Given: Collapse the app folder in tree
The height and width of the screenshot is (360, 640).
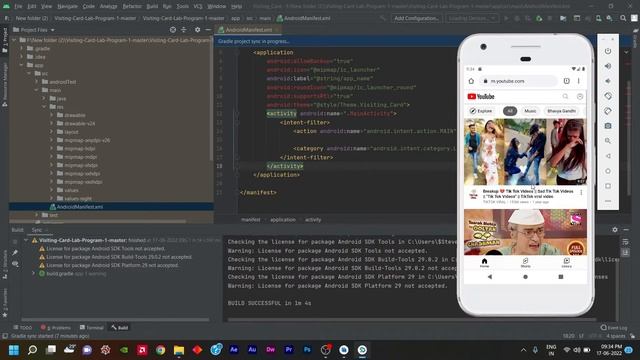Looking at the screenshot, I should 21,65.
